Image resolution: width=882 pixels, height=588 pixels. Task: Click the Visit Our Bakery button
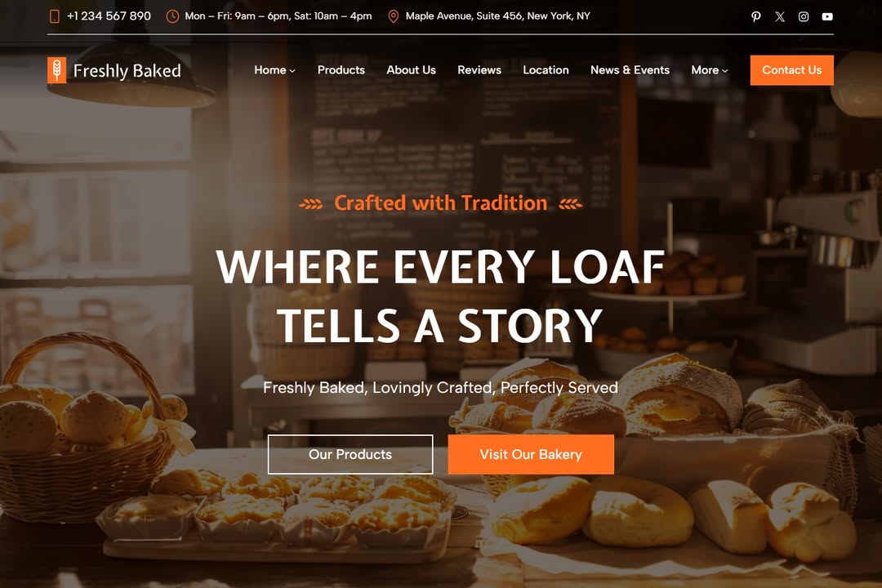coord(531,454)
